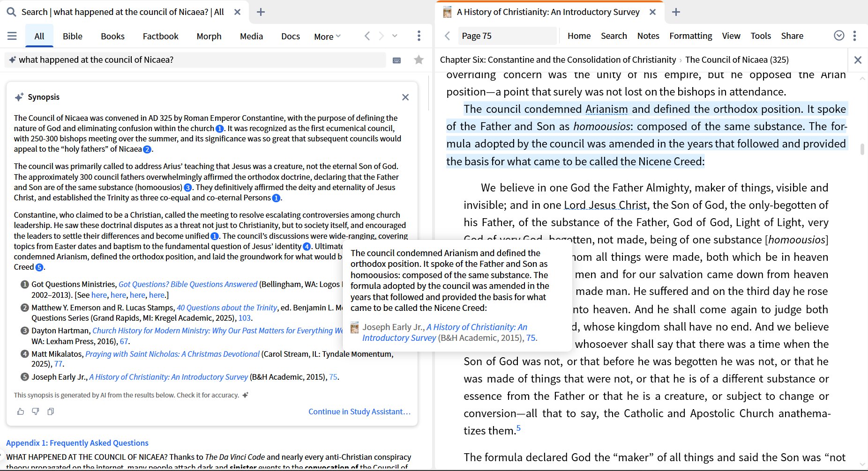868x471 pixels.
Task: Click page 75 link in the citation popup
Action: point(531,338)
